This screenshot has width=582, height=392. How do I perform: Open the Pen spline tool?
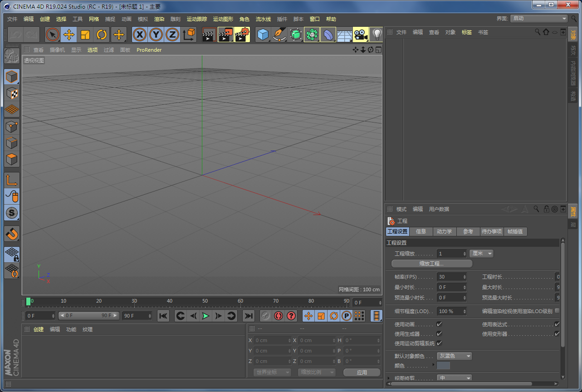[x=279, y=34]
